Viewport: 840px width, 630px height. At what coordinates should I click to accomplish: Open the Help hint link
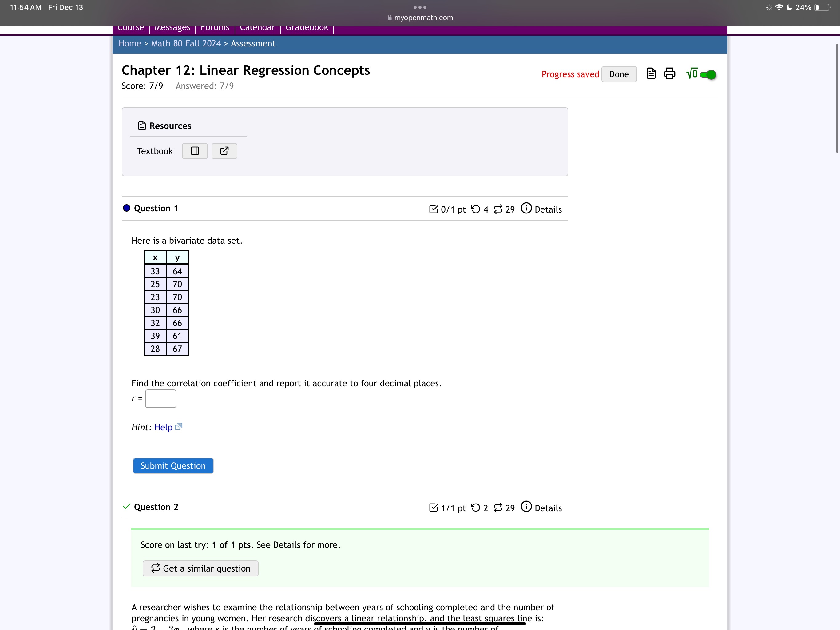tap(163, 428)
